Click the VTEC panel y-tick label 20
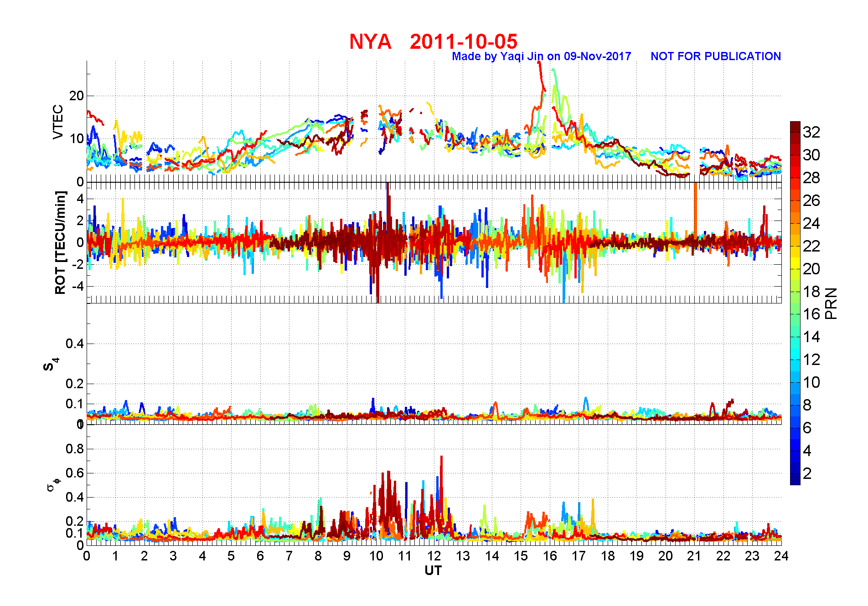 click(77, 96)
